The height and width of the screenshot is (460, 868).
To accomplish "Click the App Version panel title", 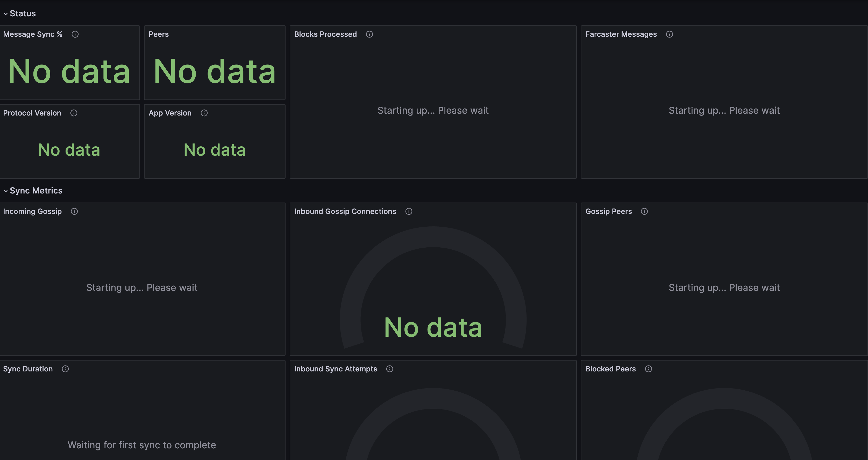I will tap(170, 113).
